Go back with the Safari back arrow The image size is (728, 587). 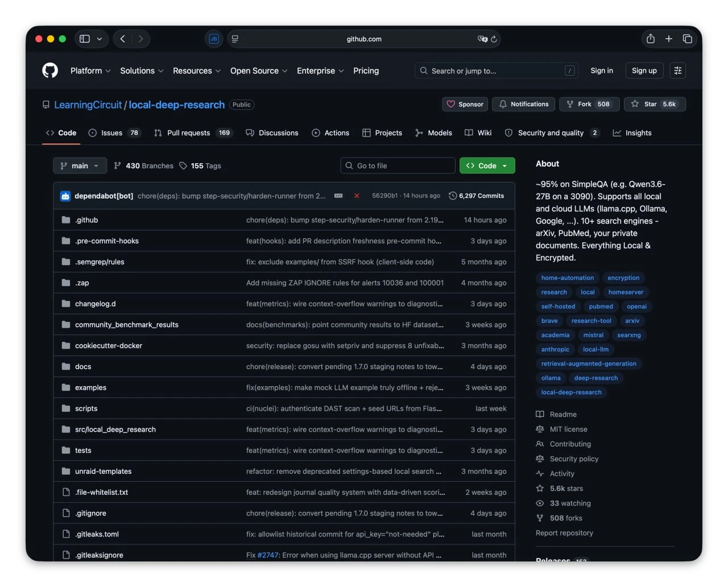tap(122, 39)
